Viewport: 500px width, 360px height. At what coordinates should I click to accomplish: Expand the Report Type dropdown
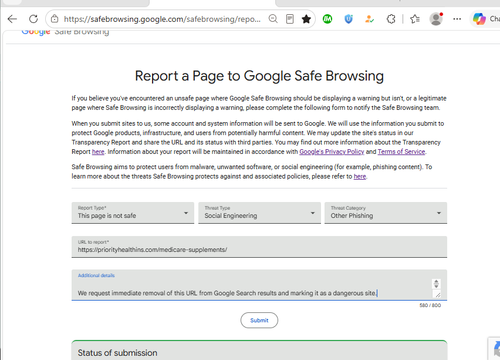pyautogui.click(x=133, y=213)
